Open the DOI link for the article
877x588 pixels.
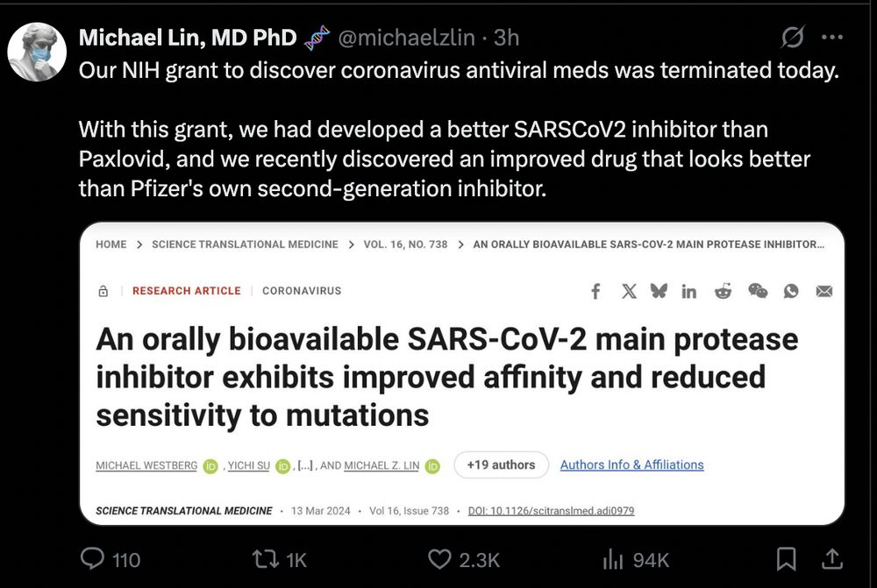(x=551, y=511)
